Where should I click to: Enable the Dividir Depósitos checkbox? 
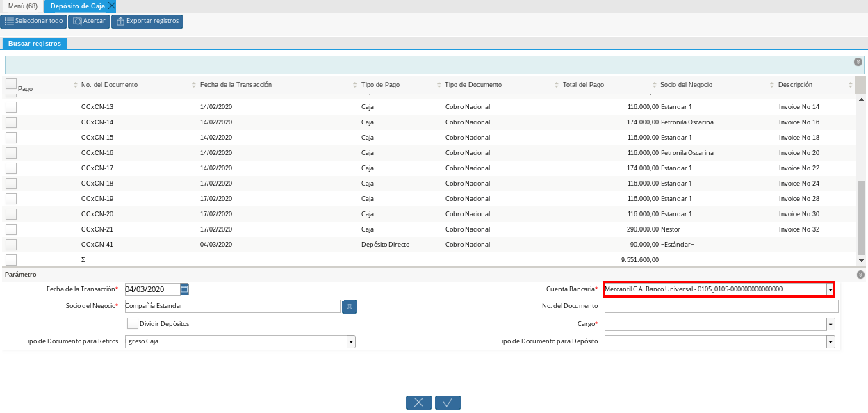click(132, 323)
